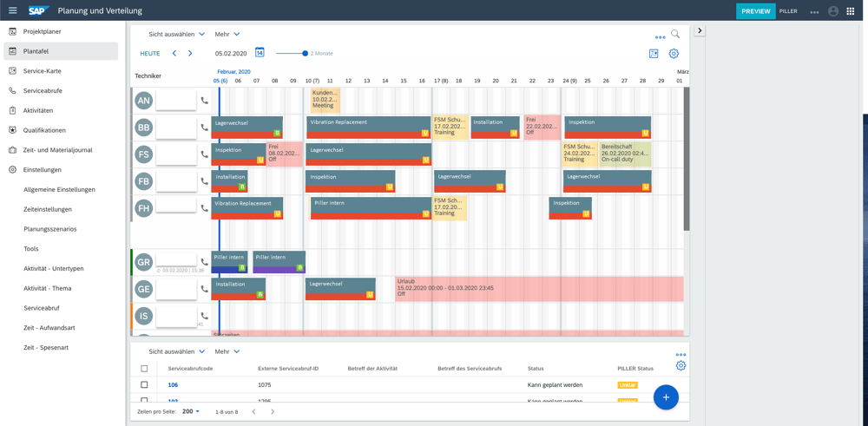Click the PREVIEW button
This screenshot has width=868, height=426.
click(756, 11)
